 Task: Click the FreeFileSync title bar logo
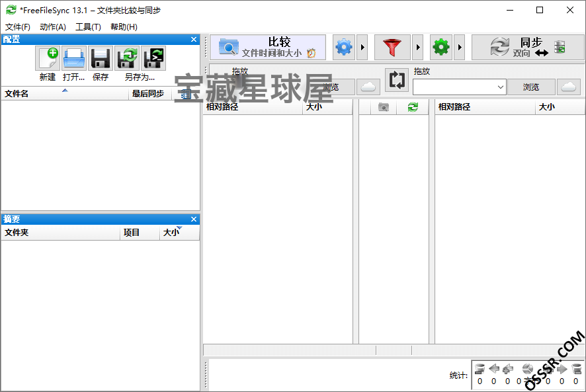[x=11, y=10]
